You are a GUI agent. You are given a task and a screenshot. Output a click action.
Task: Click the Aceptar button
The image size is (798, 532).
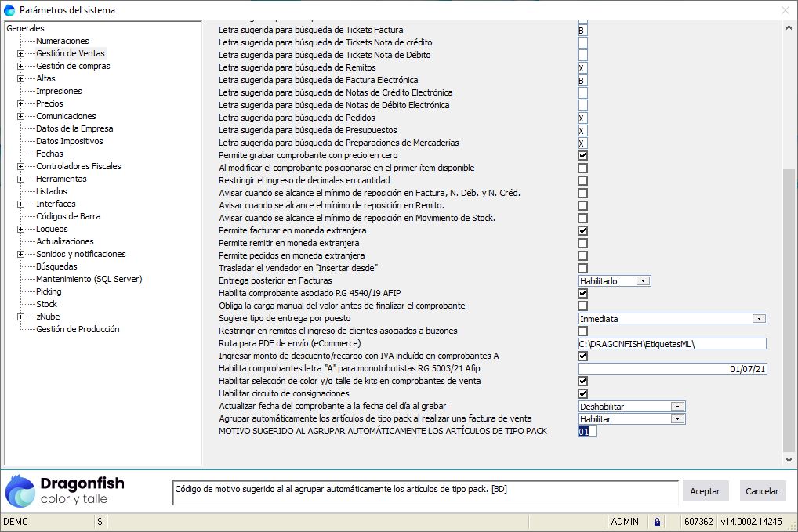(705, 491)
